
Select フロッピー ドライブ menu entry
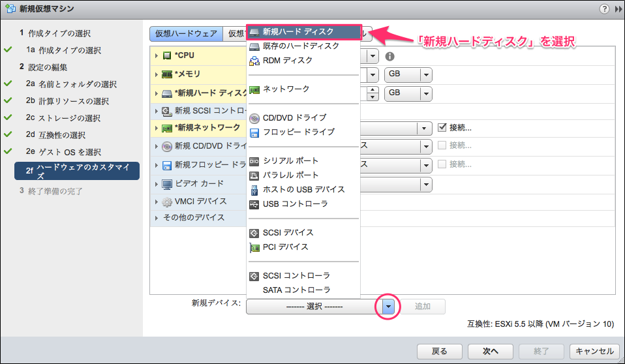pos(303,132)
